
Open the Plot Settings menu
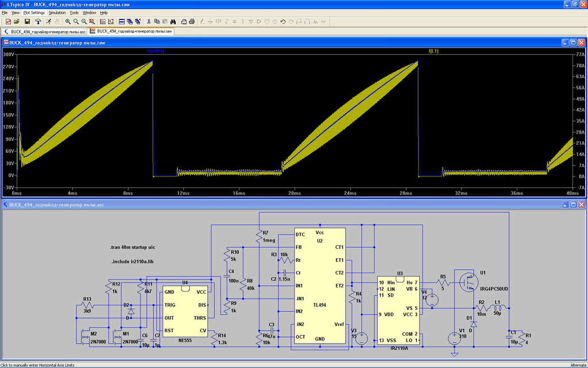tap(34, 12)
